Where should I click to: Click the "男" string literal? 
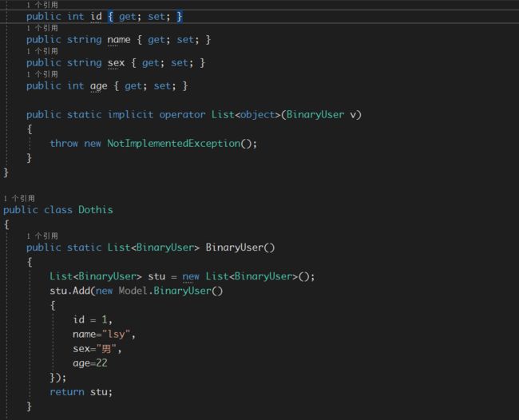point(106,349)
